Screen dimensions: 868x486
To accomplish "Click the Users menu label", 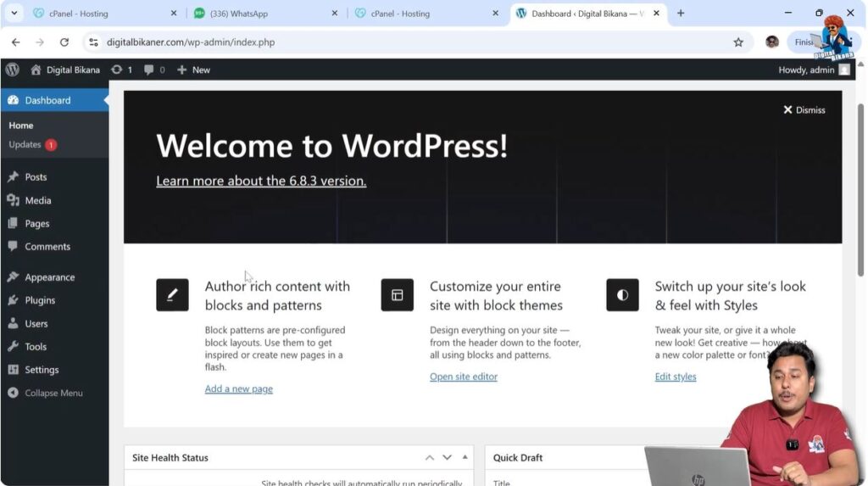I will tap(36, 323).
